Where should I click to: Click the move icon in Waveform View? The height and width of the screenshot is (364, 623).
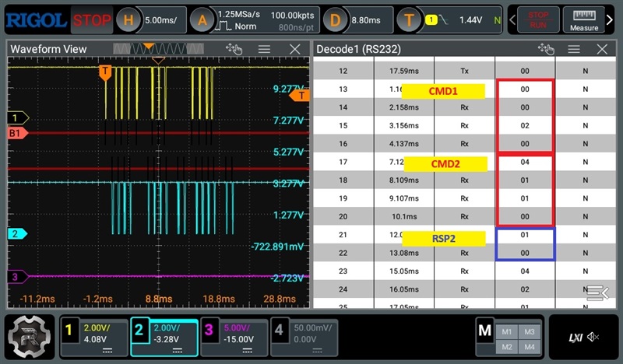(x=234, y=49)
